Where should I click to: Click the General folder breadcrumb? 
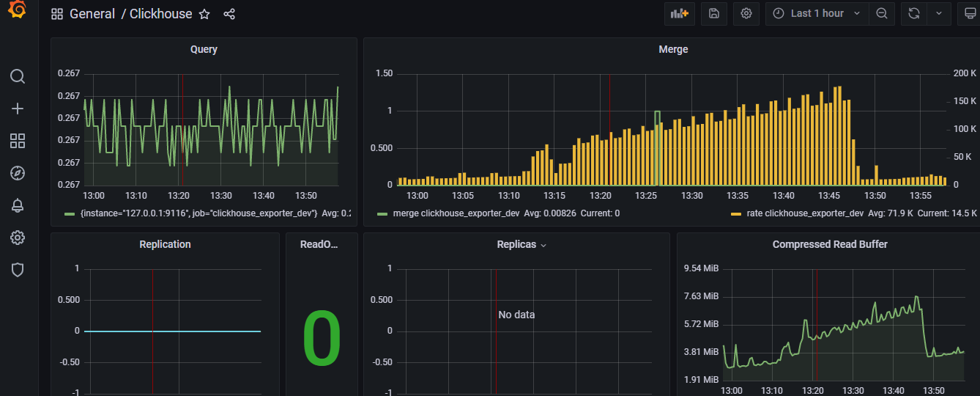[92, 14]
